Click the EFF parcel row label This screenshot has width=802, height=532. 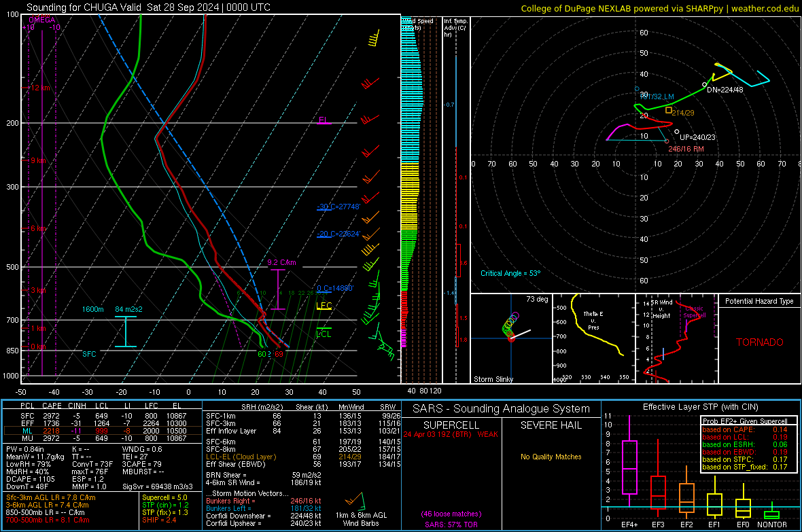27,423
